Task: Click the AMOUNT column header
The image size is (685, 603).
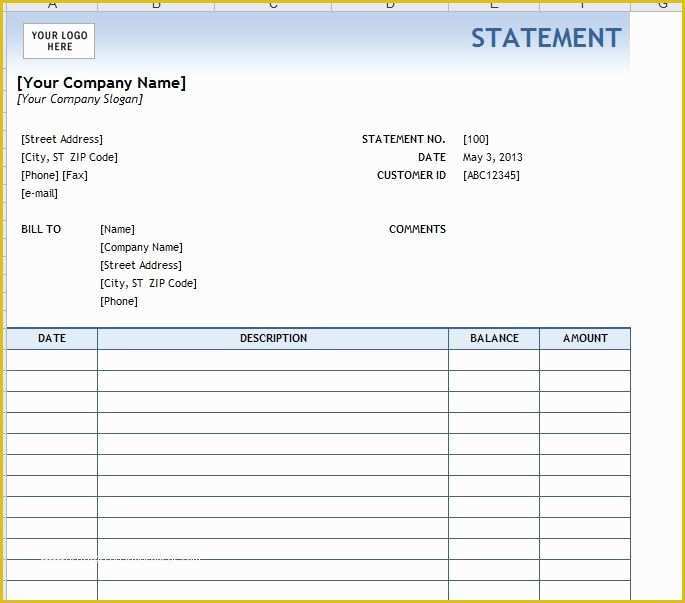Action: tap(585, 338)
